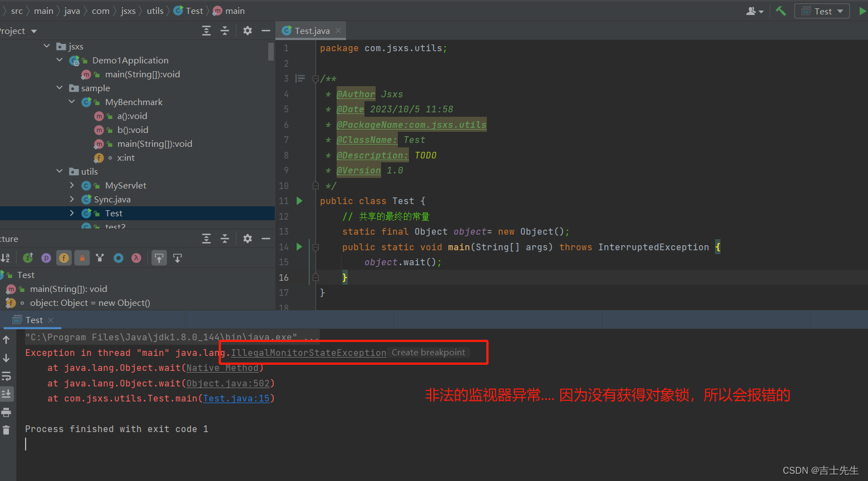Collapse the Demo1Application node
This screenshot has height=481, width=868.
[x=60, y=60]
